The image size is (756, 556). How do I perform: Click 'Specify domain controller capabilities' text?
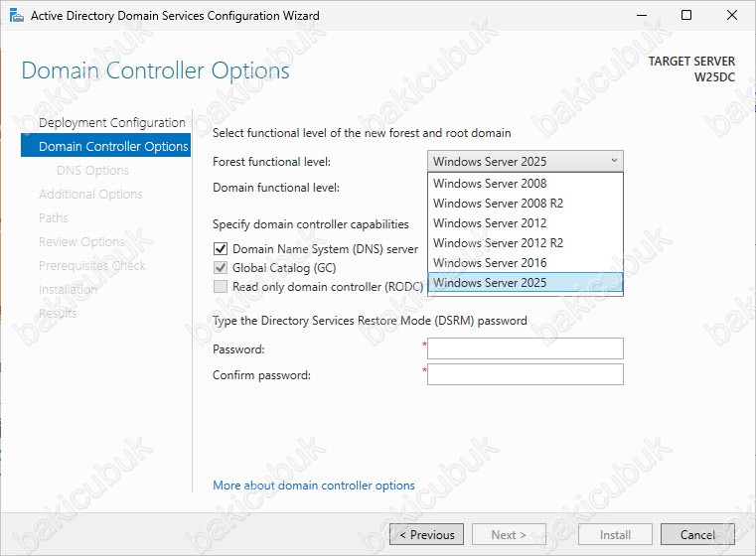pyautogui.click(x=311, y=224)
